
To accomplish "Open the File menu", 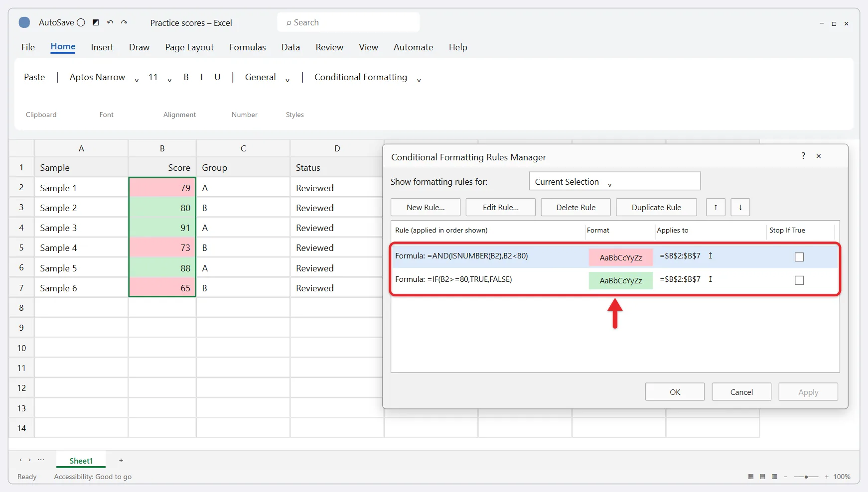I will coord(28,47).
